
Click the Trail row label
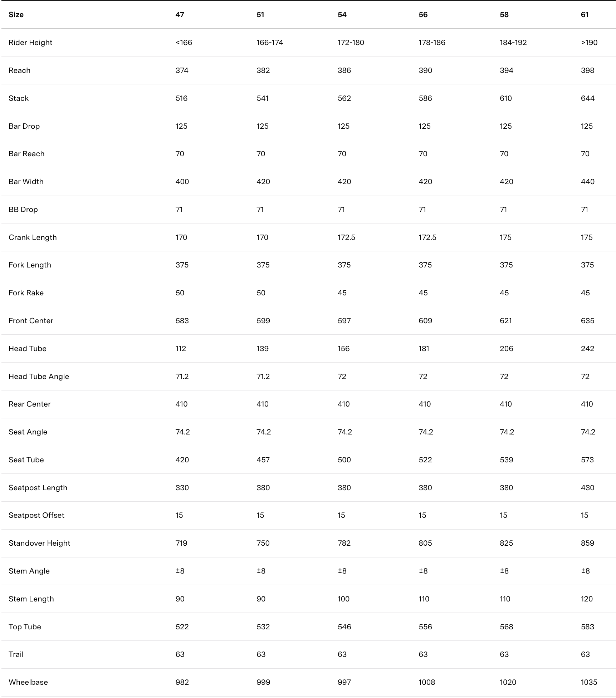16,654
